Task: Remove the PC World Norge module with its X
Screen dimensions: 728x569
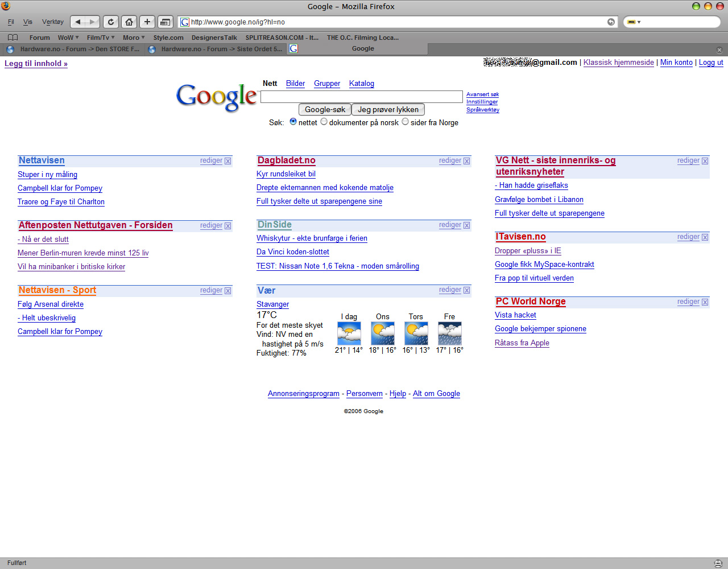Action: pos(705,302)
